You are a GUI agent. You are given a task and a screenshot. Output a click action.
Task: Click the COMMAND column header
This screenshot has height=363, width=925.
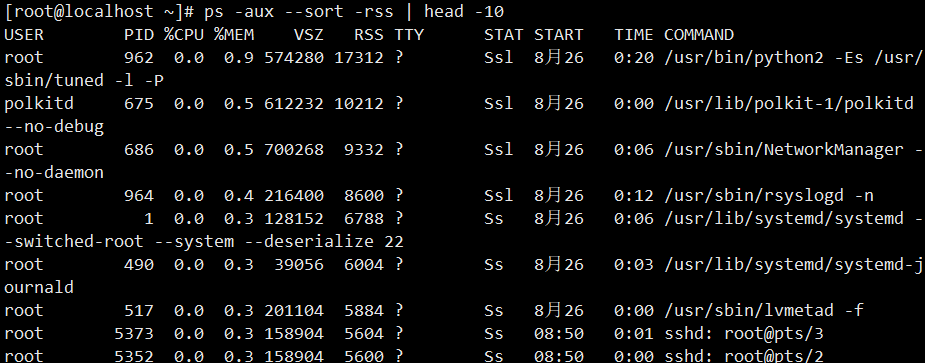pyautogui.click(x=699, y=35)
